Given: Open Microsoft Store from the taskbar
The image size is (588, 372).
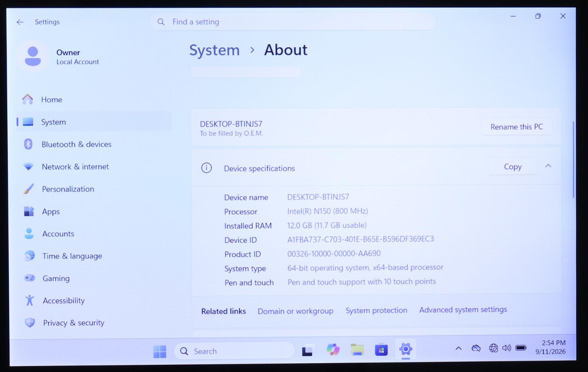Looking at the screenshot, I should pos(381,350).
